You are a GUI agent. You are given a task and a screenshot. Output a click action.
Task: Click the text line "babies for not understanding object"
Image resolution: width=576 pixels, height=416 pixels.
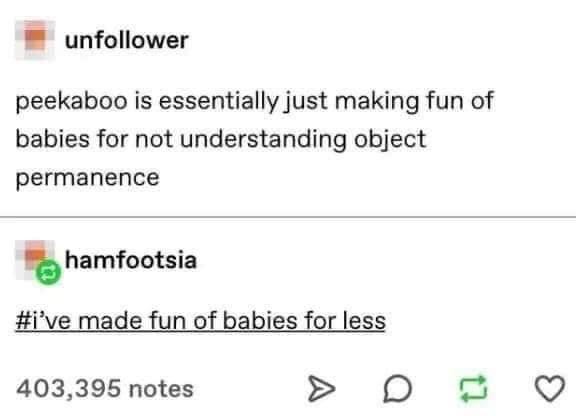pos(221,140)
